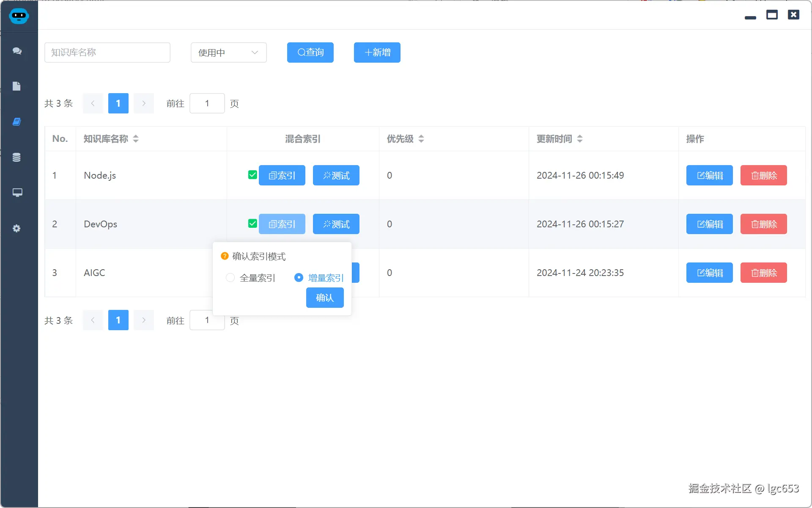This screenshot has height=508, width=812.
Task: Sort by 优先级 column
Action: [421, 139]
